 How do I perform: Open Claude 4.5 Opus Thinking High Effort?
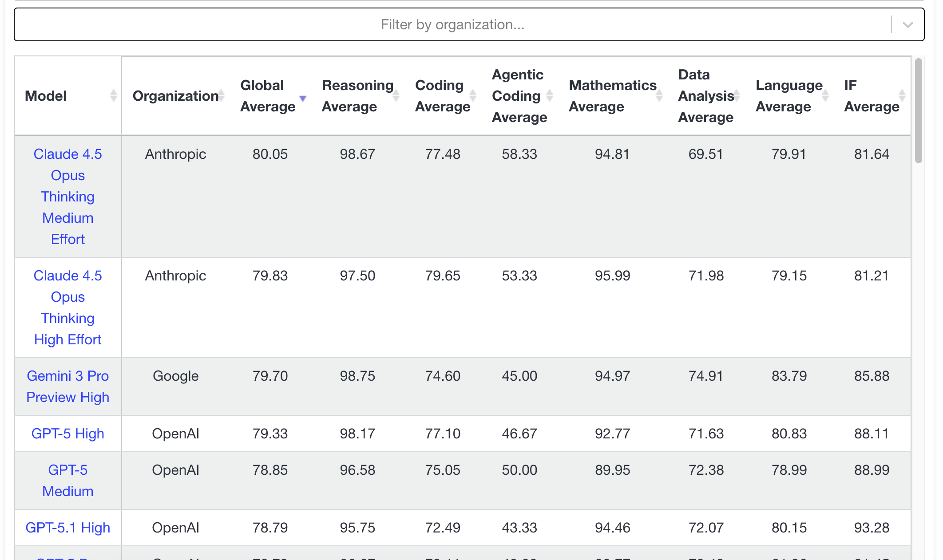coord(68,308)
